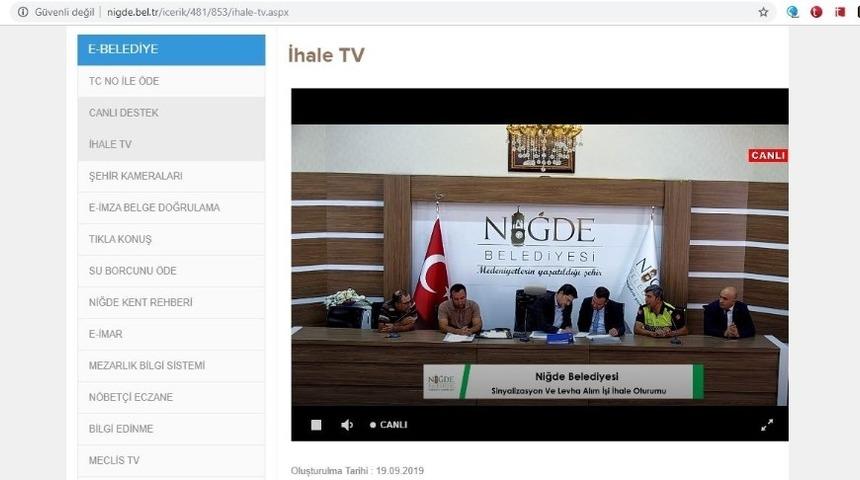The image size is (860, 480).
Task: Click the live video frame
Action: pos(540,265)
